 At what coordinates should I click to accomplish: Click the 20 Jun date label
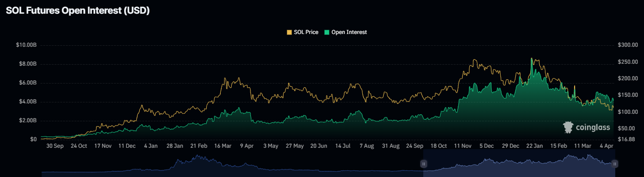pos(319,146)
